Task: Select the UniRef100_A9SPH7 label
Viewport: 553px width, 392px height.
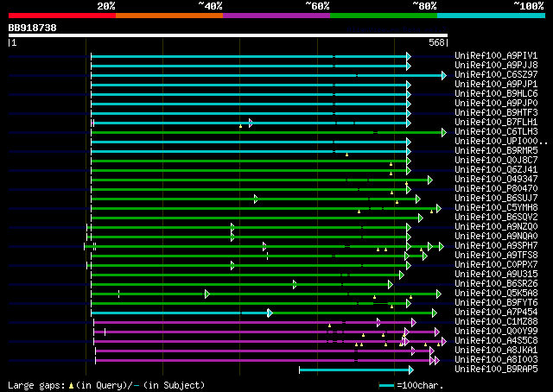Action: (x=496, y=246)
